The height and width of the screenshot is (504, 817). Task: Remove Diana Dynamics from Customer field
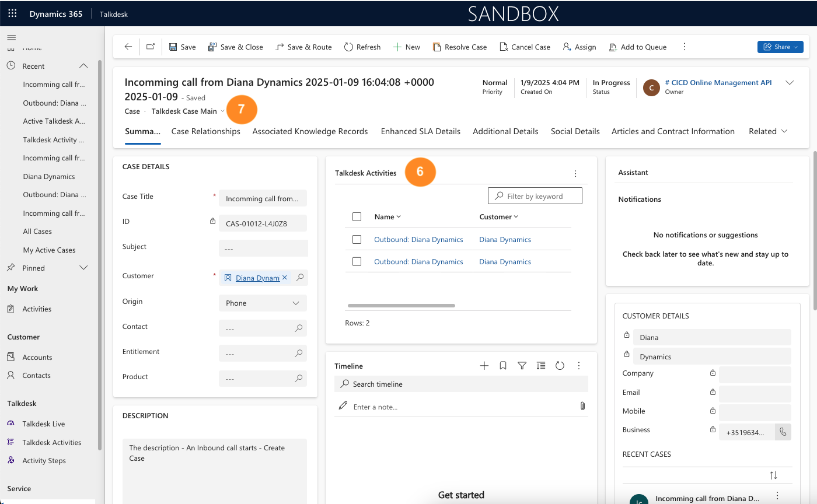[x=285, y=278]
